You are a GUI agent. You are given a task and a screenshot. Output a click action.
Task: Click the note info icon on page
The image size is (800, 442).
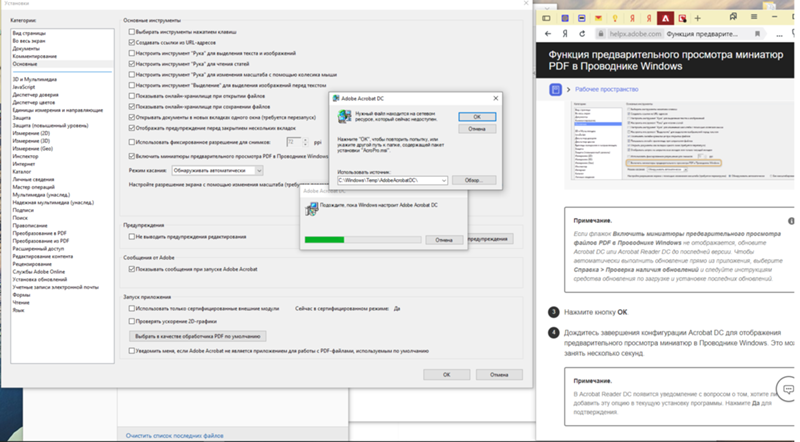(791, 221)
